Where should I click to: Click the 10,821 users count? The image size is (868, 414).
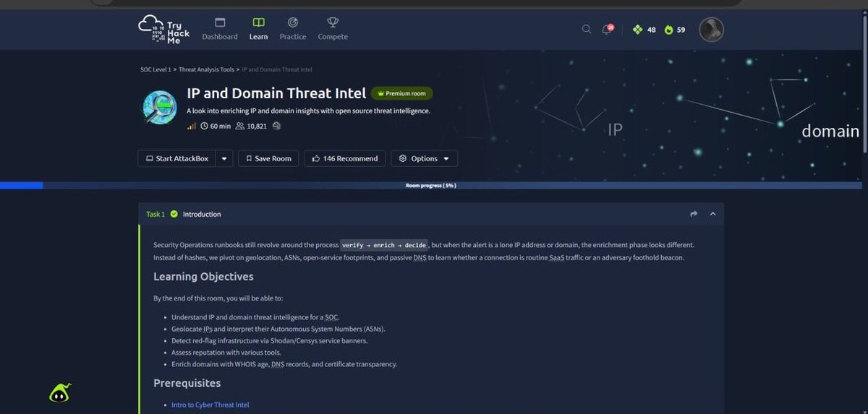coord(252,126)
